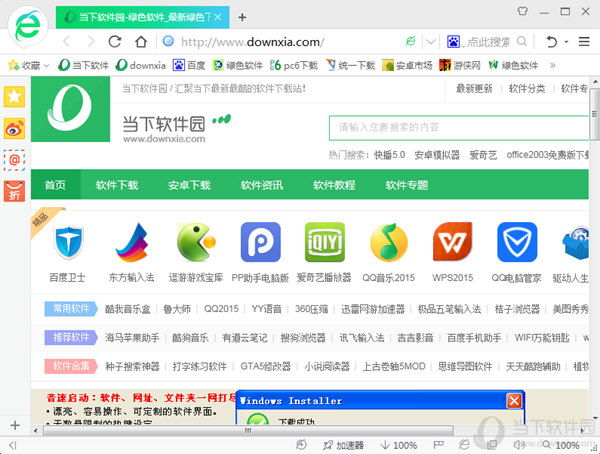Click hot search 安卓模拟器

click(x=437, y=155)
